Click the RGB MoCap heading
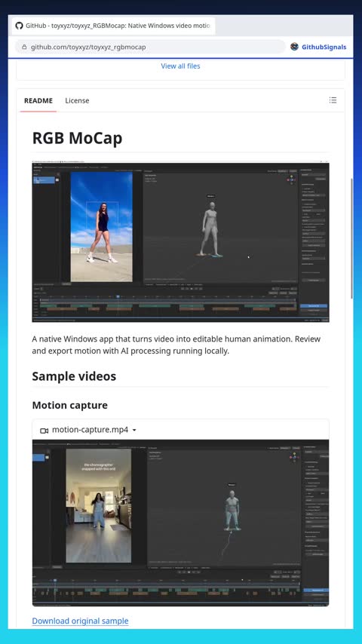 (77, 139)
